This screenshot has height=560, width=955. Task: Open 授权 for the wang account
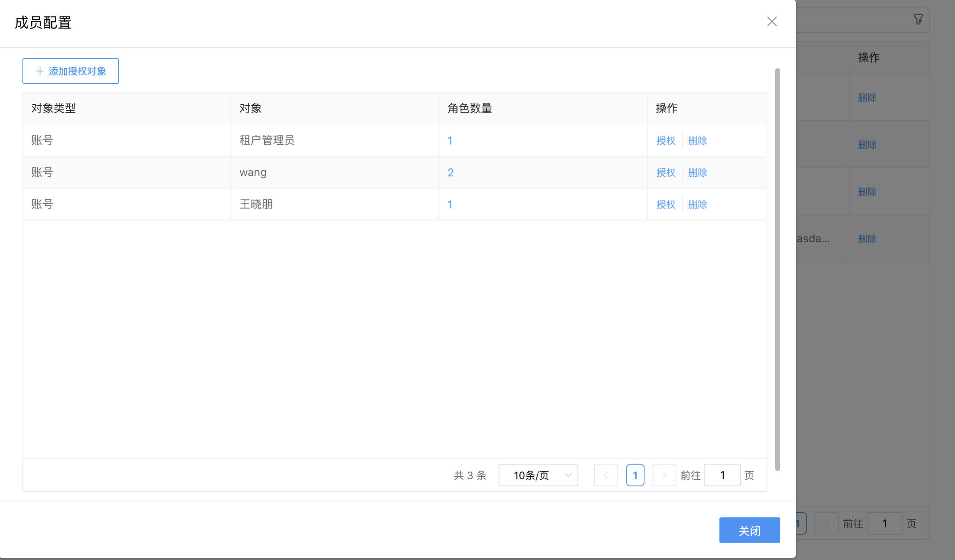point(666,172)
